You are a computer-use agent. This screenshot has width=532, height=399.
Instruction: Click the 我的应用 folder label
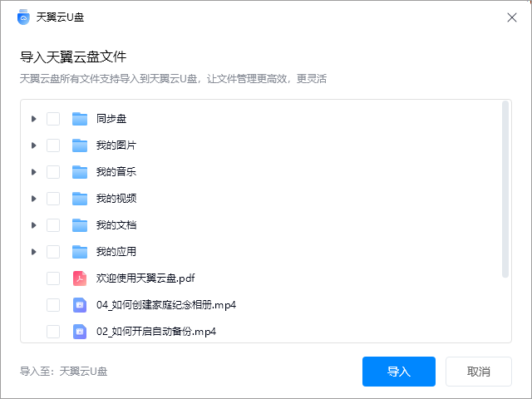(116, 252)
